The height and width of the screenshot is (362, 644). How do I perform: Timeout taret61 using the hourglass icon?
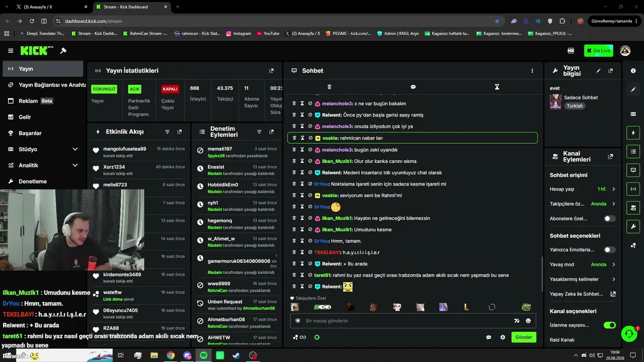point(302,275)
